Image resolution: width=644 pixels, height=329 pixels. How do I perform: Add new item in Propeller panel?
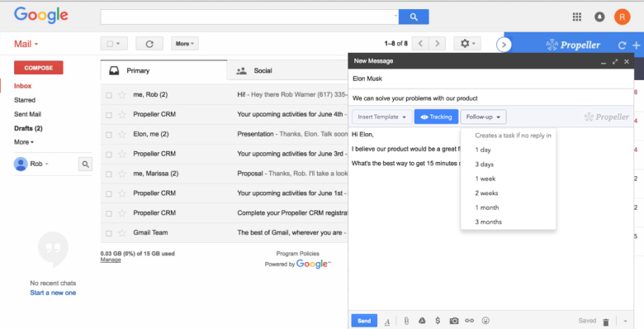(x=637, y=45)
